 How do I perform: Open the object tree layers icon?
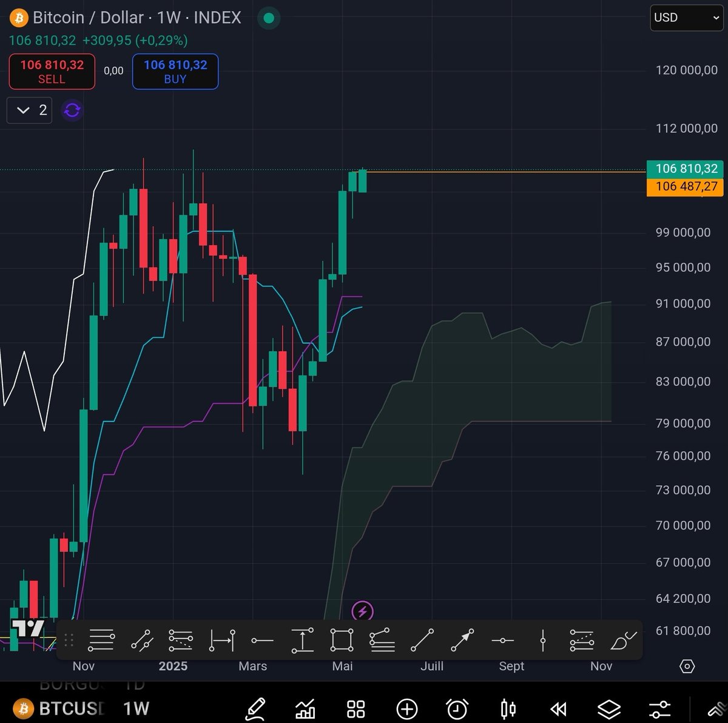608,708
